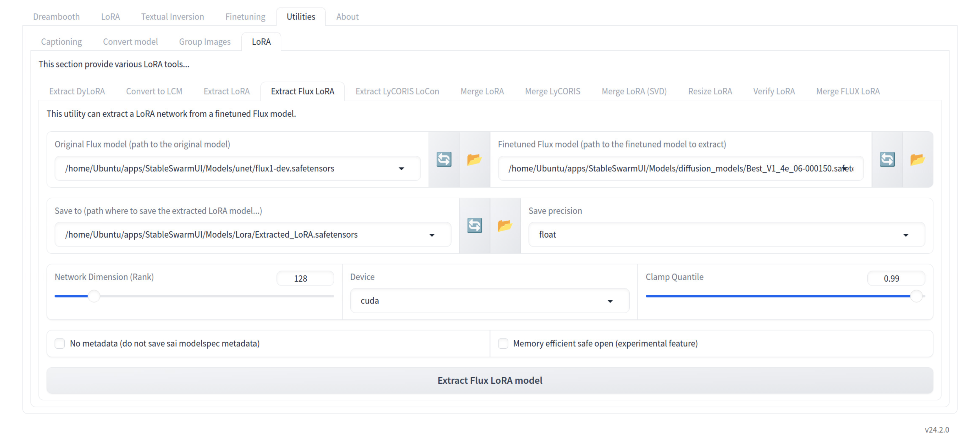Enable the No metadata checkbox

[x=60, y=344]
